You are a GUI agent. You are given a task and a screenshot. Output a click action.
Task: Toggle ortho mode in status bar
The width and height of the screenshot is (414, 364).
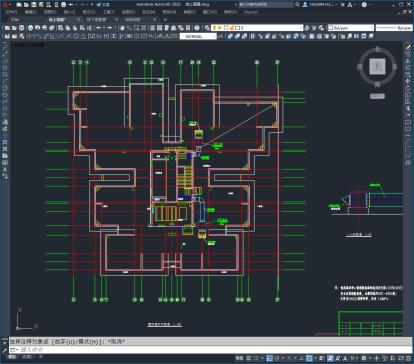tap(270, 358)
